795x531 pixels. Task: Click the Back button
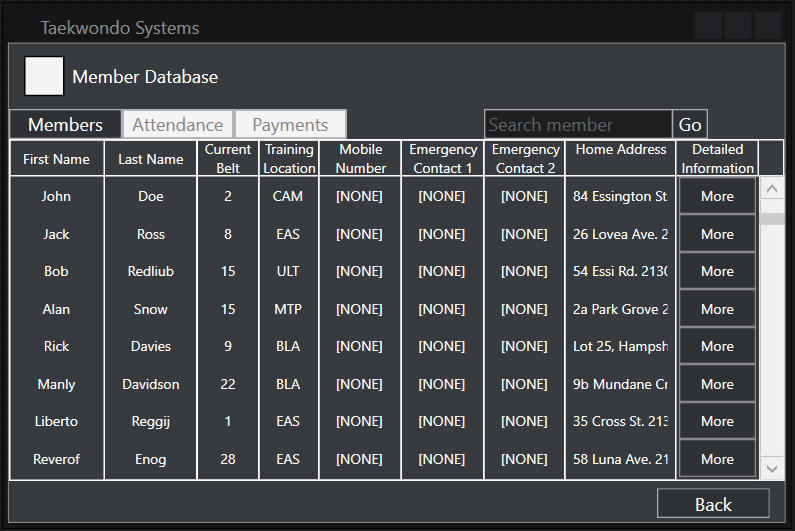click(x=713, y=504)
